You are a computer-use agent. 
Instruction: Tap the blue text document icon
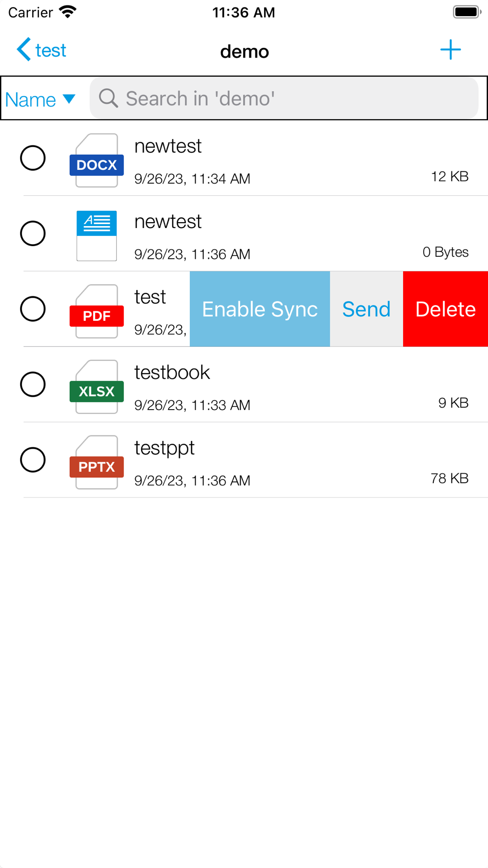(x=97, y=236)
